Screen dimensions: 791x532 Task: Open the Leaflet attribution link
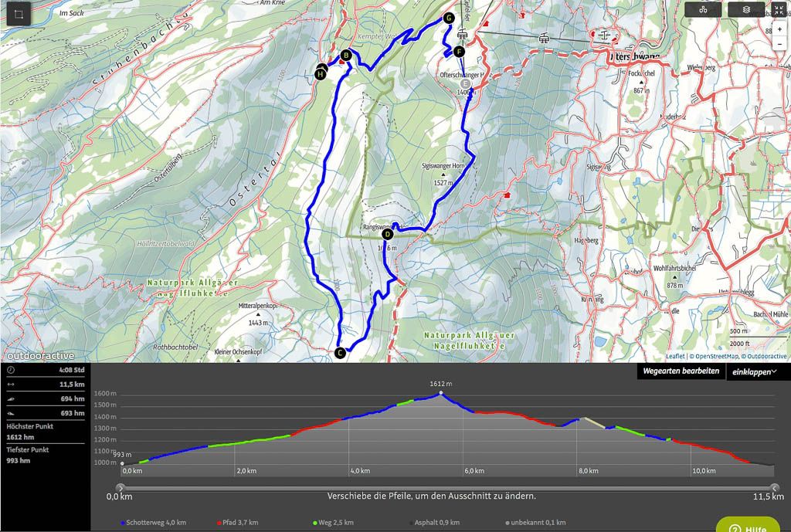click(x=676, y=357)
